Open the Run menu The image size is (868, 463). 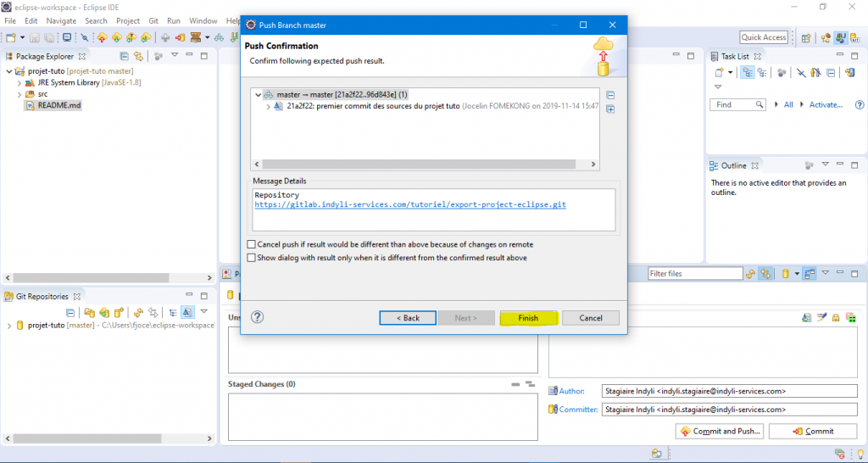pyautogui.click(x=173, y=20)
